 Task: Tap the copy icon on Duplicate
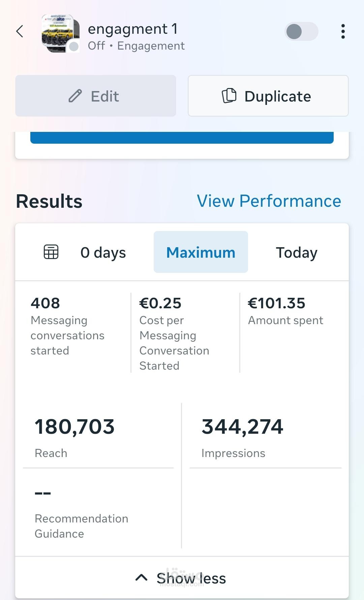pyautogui.click(x=229, y=96)
